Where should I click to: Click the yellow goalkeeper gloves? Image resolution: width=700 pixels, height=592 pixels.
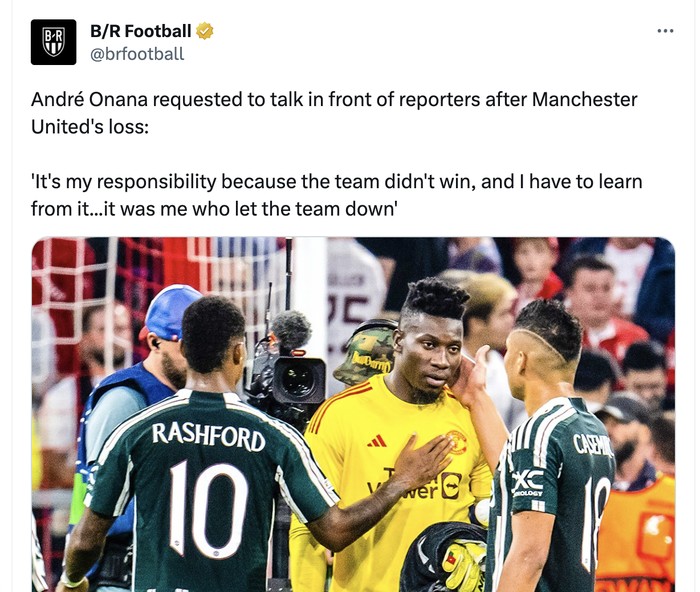[463, 564]
